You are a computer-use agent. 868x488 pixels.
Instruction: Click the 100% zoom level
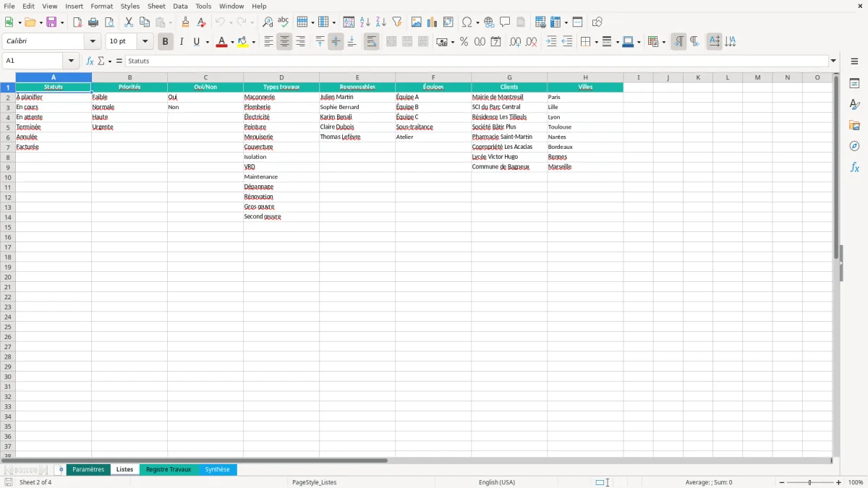coord(856,482)
